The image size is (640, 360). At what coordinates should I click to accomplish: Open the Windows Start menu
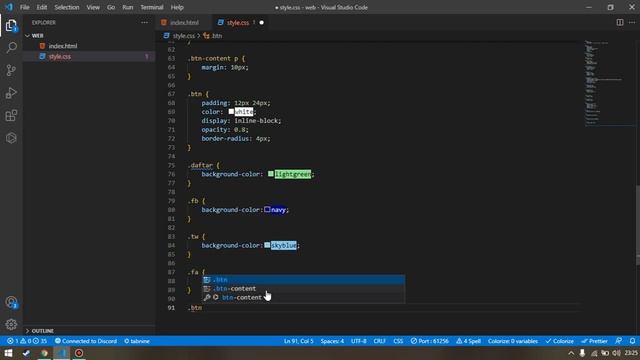[x=8, y=353]
